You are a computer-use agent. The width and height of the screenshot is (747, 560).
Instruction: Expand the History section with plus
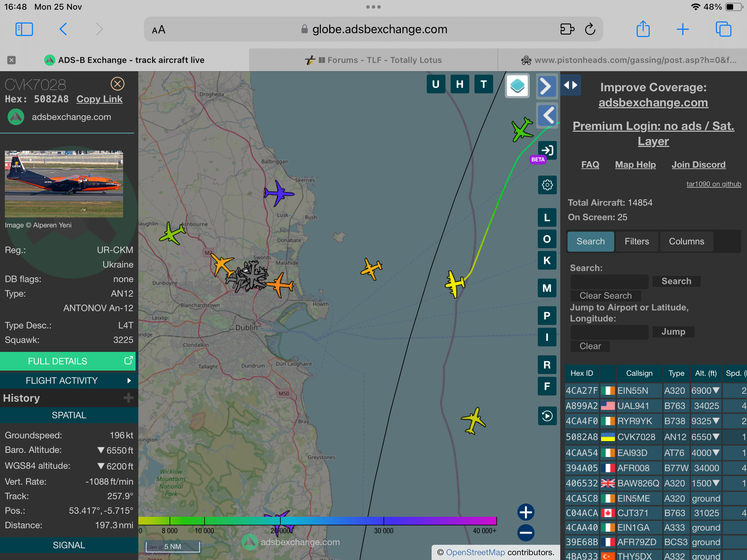pyautogui.click(x=128, y=398)
